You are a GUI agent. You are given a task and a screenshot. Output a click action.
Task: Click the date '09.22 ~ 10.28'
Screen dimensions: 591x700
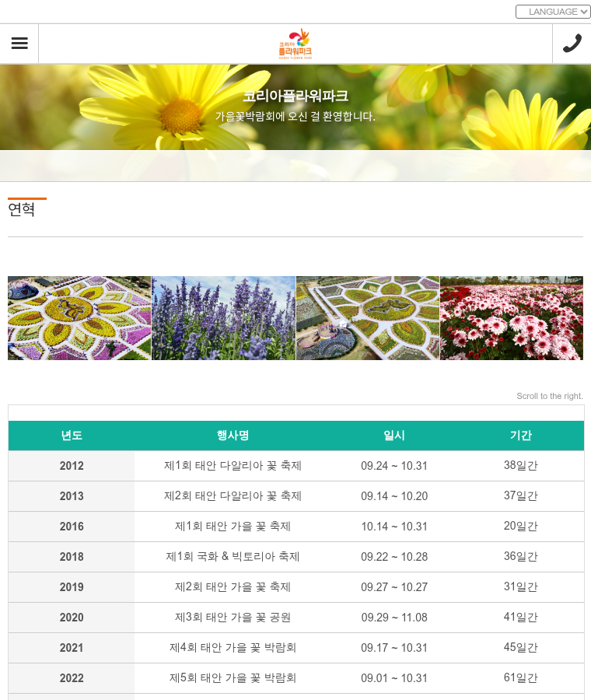[x=394, y=557]
